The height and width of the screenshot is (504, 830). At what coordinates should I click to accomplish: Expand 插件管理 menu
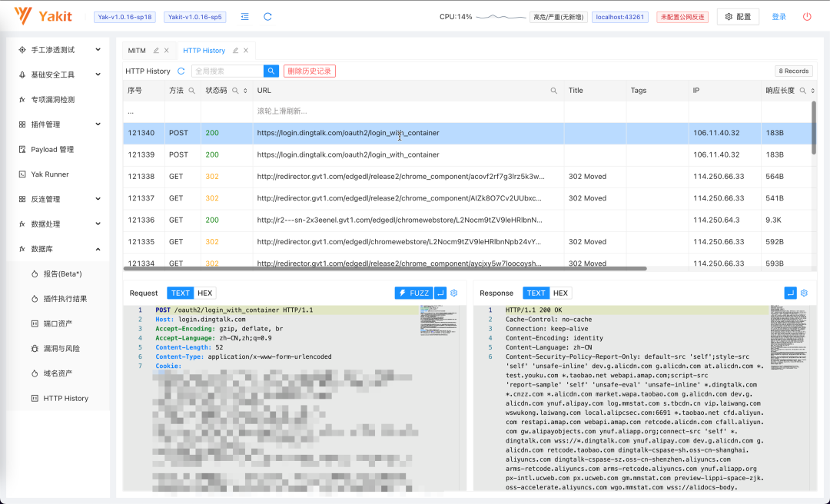(x=98, y=124)
